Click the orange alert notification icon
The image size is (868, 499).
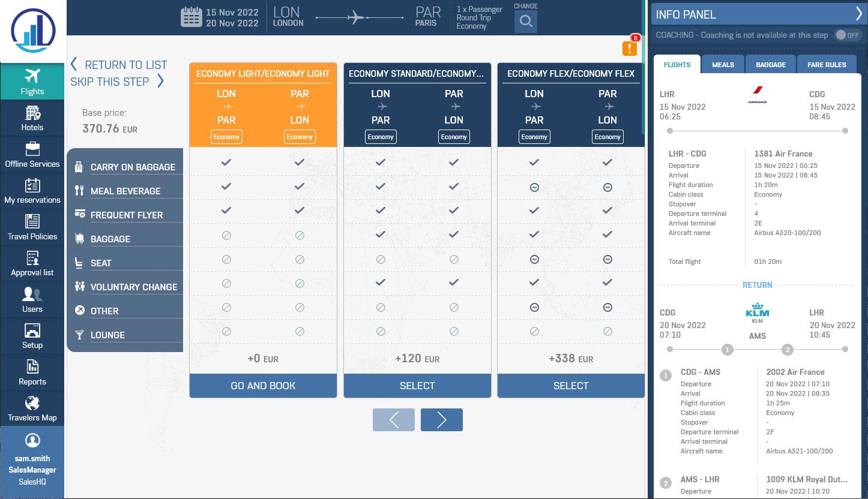pyautogui.click(x=629, y=49)
